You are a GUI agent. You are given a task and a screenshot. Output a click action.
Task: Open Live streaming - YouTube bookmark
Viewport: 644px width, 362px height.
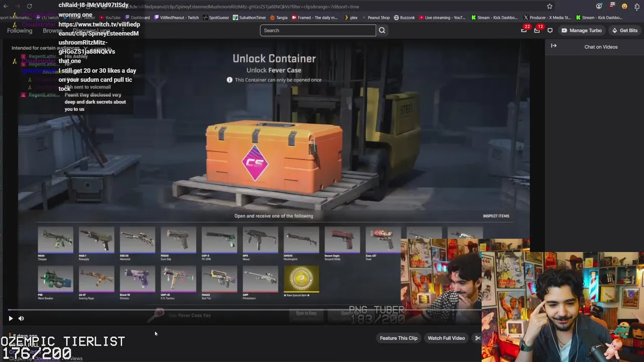pyautogui.click(x=442, y=18)
